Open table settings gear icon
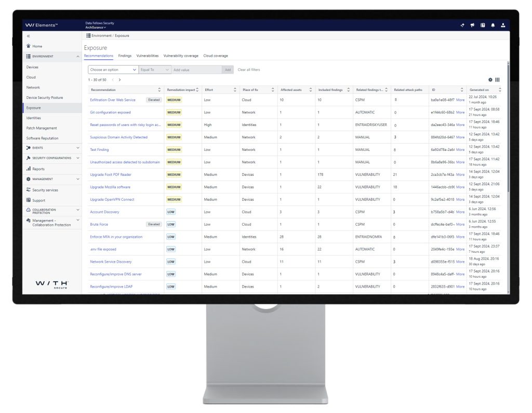This screenshot has width=532, height=413. (x=490, y=80)
